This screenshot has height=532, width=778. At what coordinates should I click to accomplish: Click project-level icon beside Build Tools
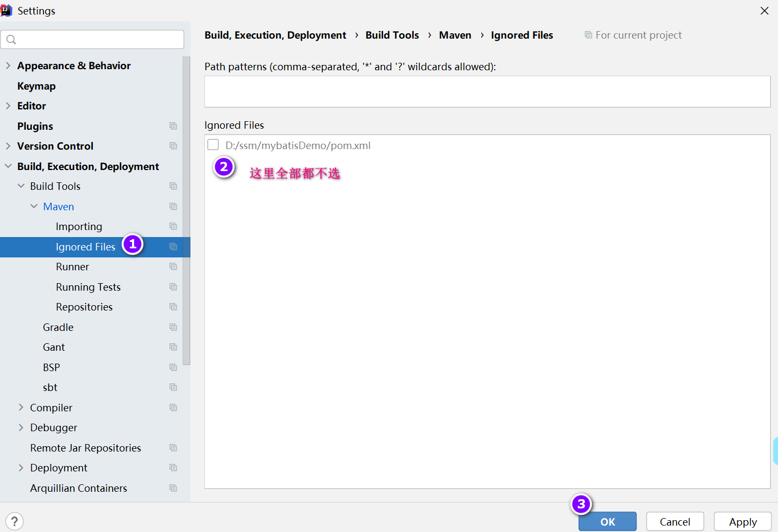[173, 186]
